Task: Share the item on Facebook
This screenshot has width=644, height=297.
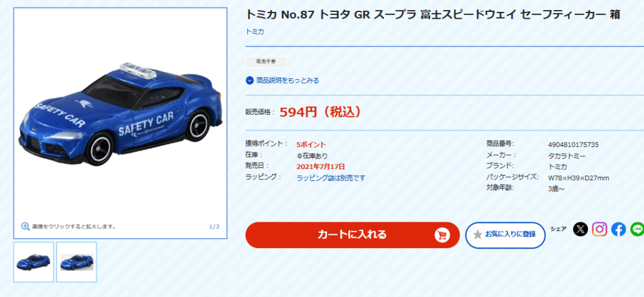Action: pos(619,229)
